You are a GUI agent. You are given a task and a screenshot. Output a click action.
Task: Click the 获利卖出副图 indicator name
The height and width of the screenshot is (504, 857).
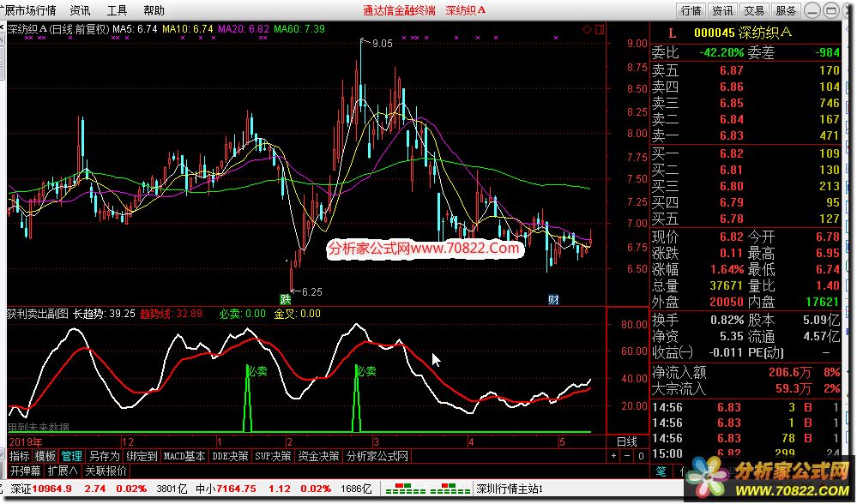click(x=38, y=314)
